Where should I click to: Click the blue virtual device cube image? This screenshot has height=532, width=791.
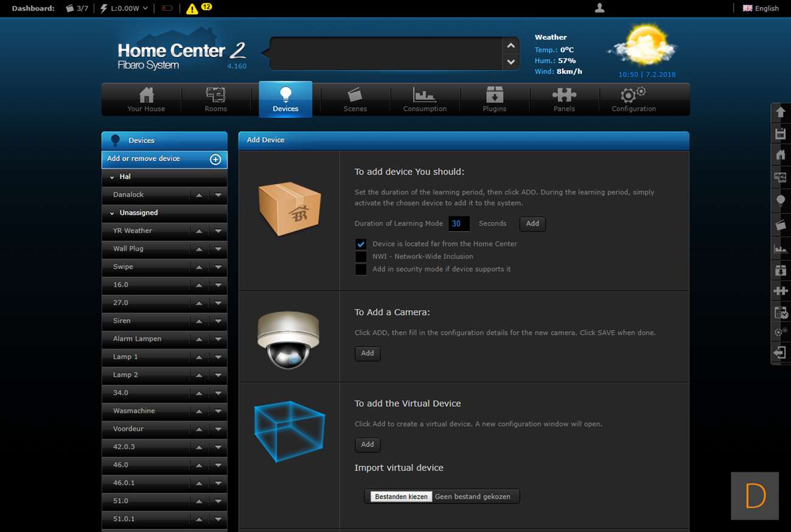click(x=289, y=431)
